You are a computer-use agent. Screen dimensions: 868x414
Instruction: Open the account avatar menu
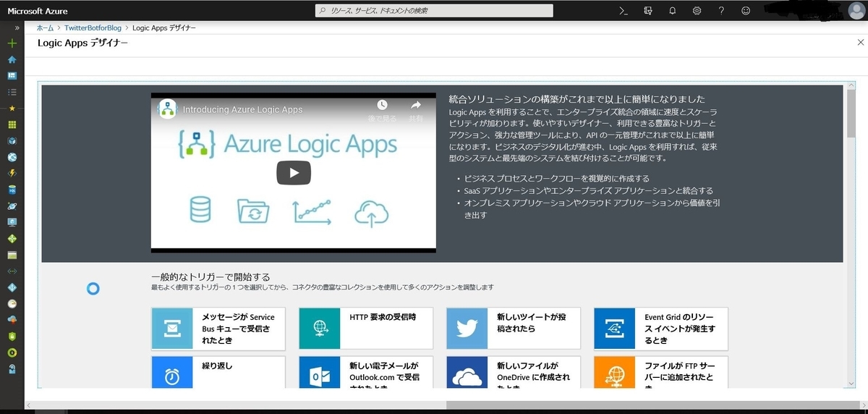(x=856, y=10)
